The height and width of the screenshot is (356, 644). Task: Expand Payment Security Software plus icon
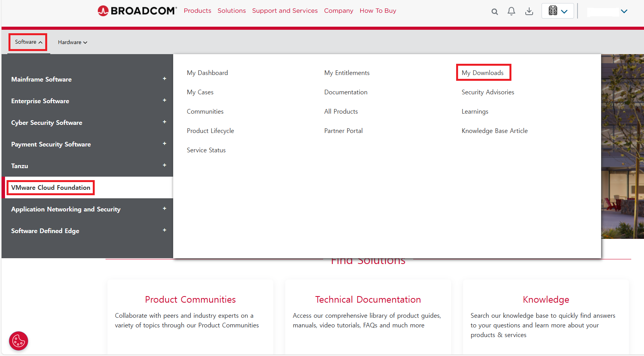164,144
